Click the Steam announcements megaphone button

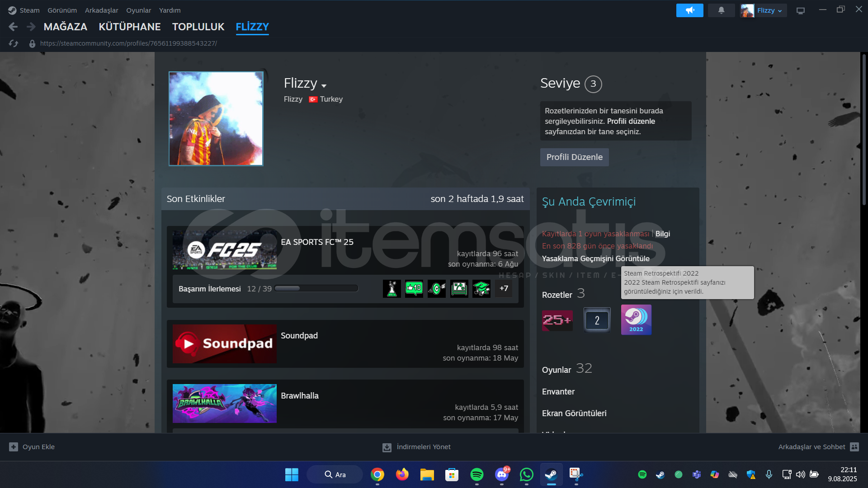[x=689, y=10]
